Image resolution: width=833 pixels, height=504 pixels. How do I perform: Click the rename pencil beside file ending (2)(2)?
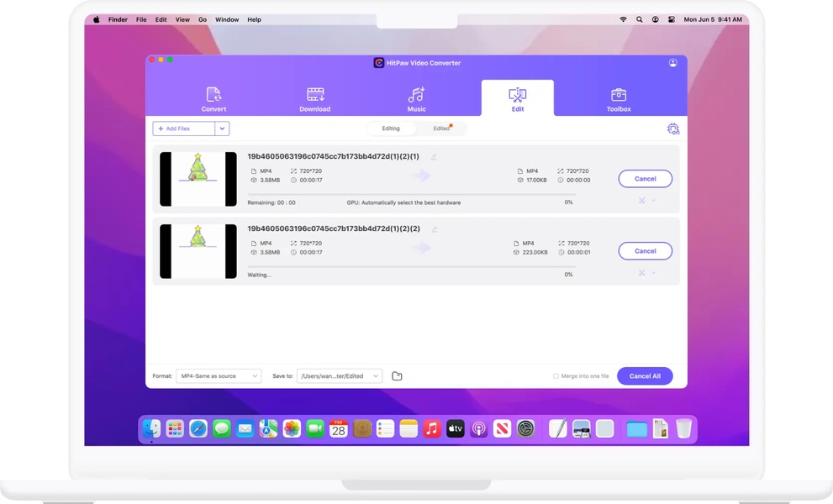435,228
